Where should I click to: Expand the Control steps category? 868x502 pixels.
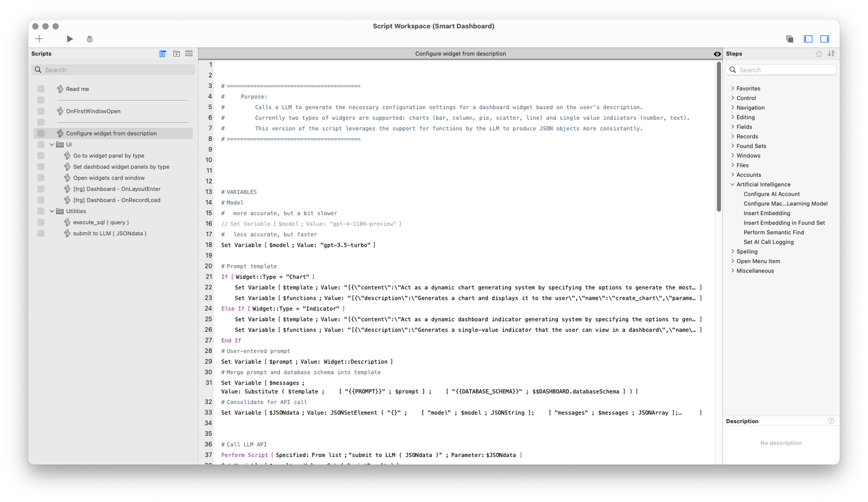pos(733,98)
